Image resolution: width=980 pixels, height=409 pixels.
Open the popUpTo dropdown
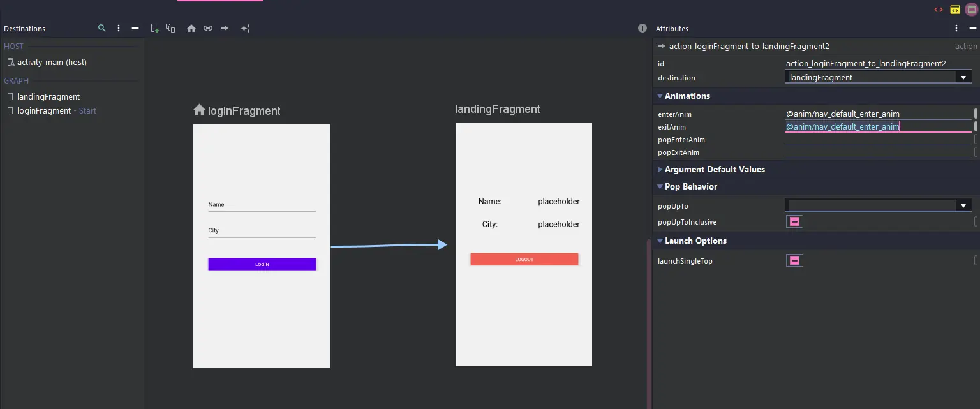(963, 206)
